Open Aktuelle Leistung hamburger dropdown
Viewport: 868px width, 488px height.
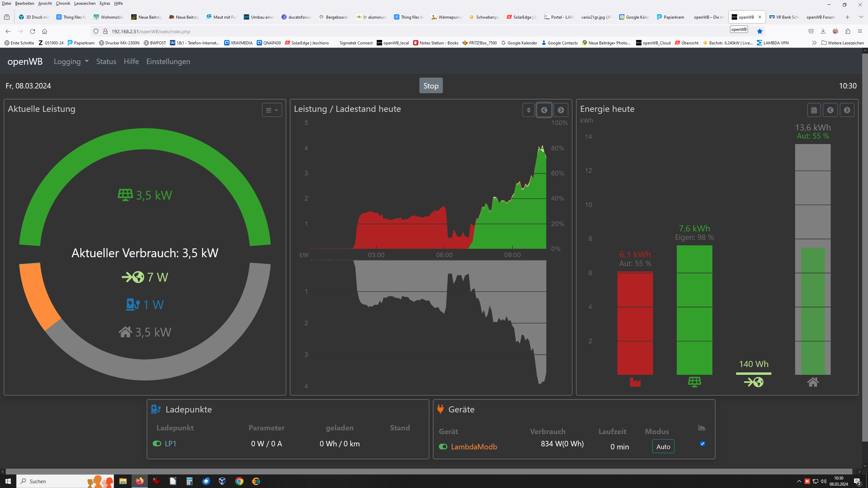click(x=272, y=110)
